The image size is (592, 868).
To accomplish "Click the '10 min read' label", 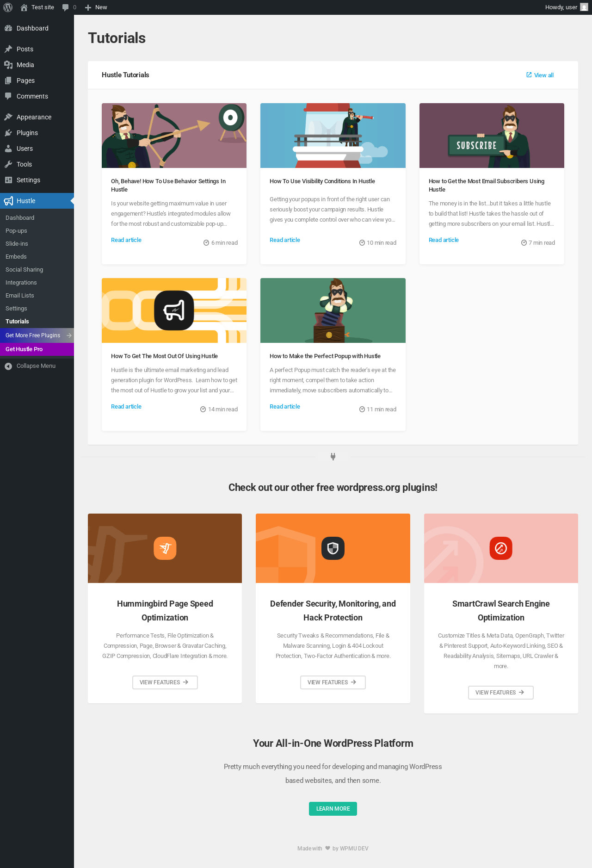I will [382, 243].
